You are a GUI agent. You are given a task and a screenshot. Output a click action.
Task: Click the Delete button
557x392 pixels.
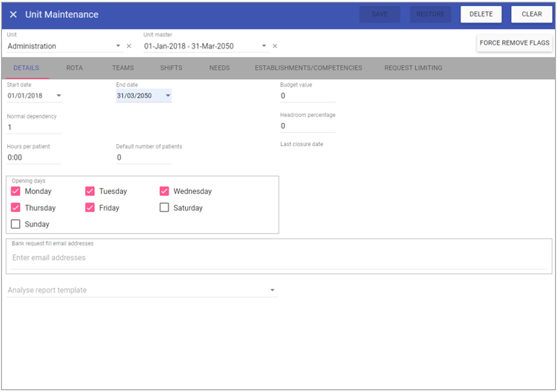[481, 14]
